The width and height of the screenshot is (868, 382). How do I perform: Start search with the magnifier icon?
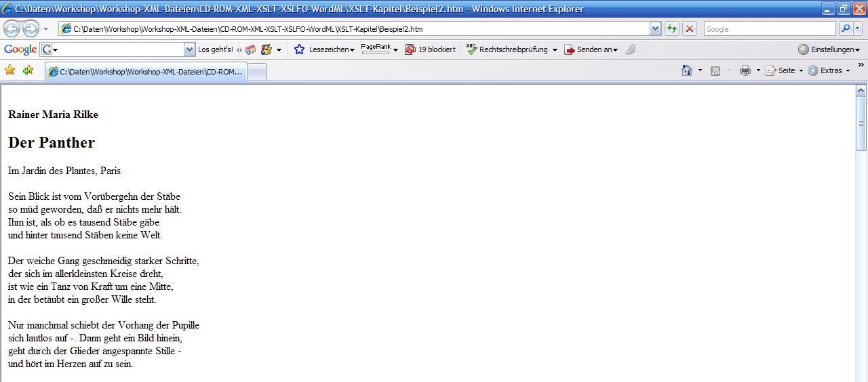click(x=845, y=28)
